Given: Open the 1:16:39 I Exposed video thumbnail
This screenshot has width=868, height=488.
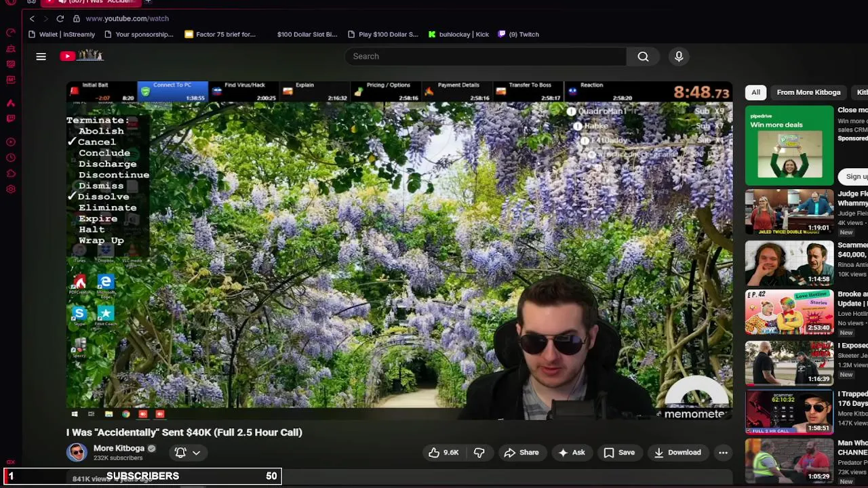Looking at the screenshot, I should coord(789,362).
